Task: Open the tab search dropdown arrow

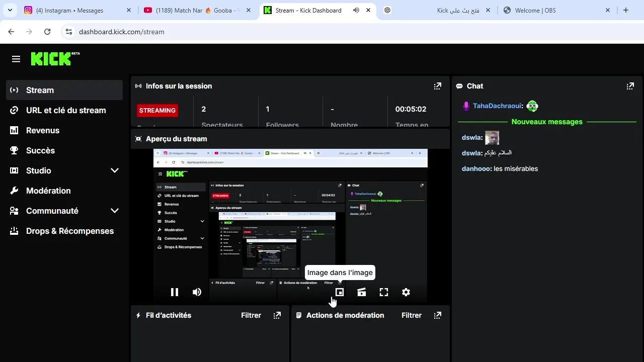Action: pyautogui.click(x=10, y=10)
